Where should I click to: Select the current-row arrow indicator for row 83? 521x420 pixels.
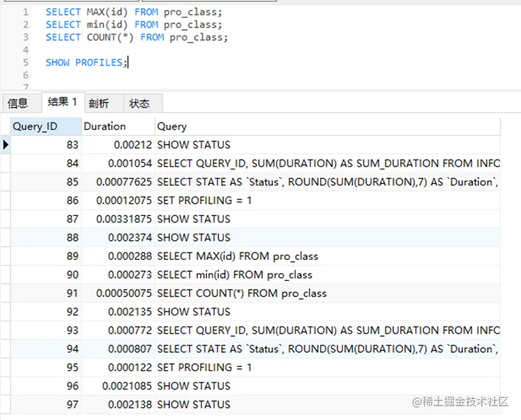click(5, 145)
